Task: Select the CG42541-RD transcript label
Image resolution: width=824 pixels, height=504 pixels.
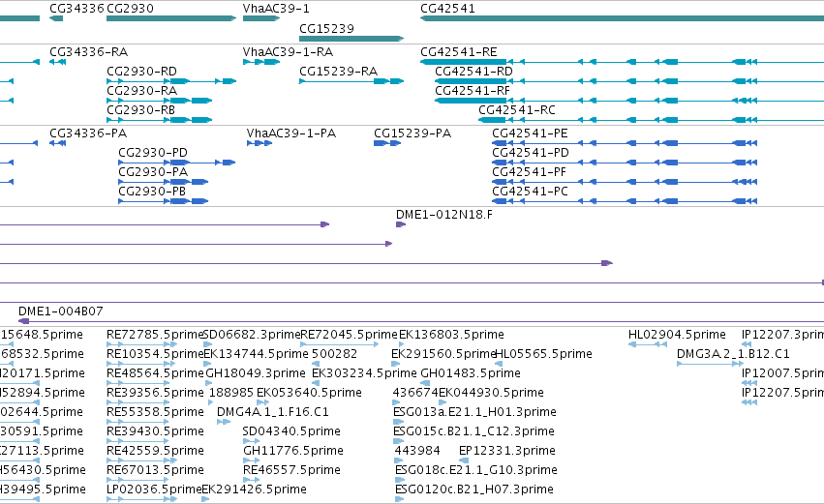Action: [474, 71]
